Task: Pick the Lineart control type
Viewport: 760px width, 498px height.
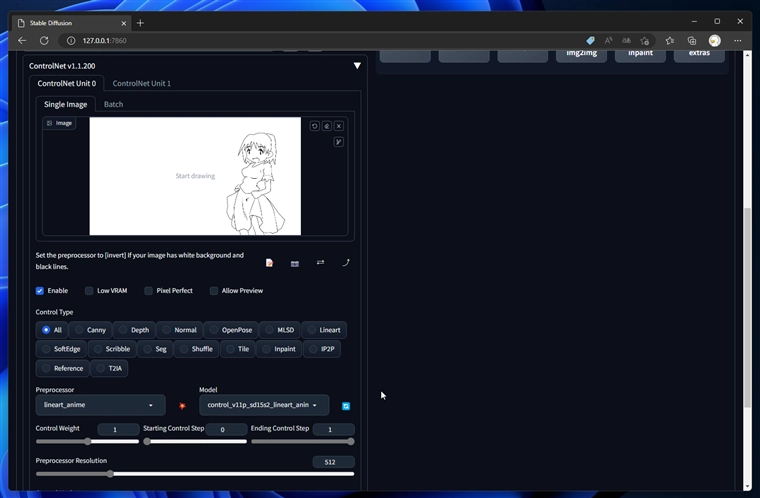Action: pos(324,330)
